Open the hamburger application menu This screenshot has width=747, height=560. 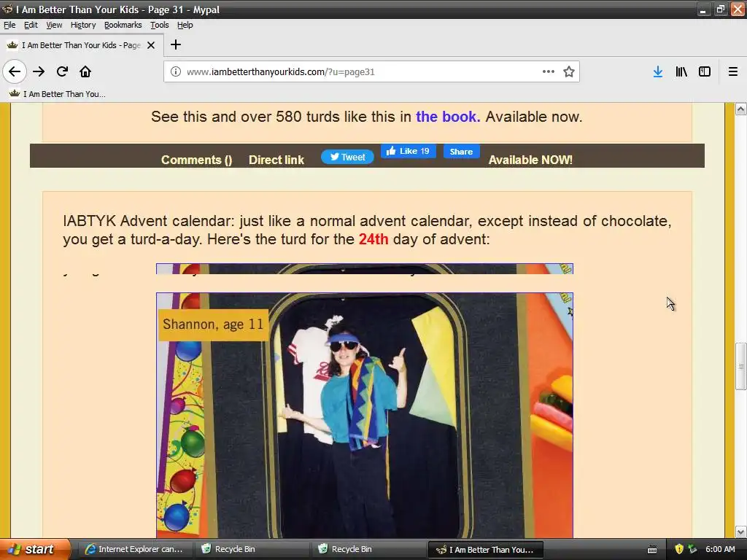click(733, 71)
